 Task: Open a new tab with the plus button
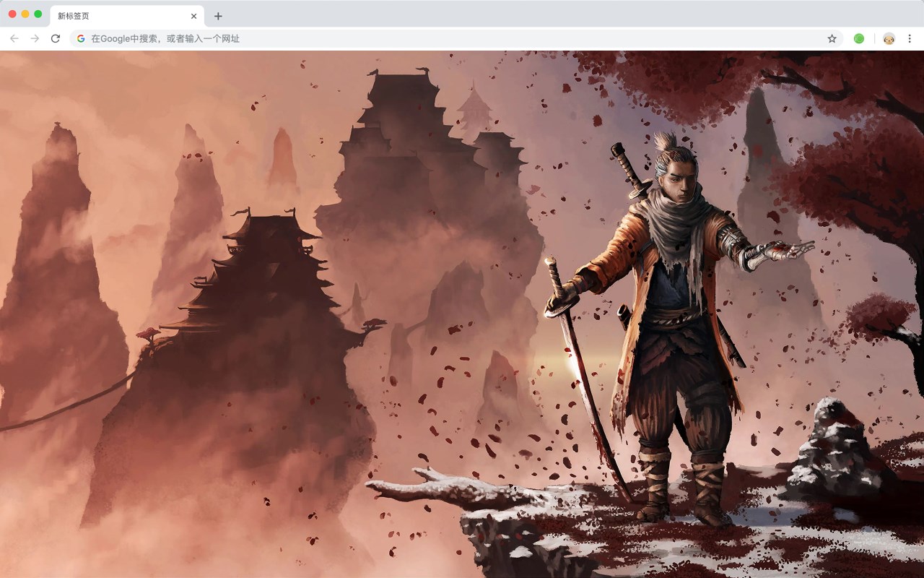(218, 16)
